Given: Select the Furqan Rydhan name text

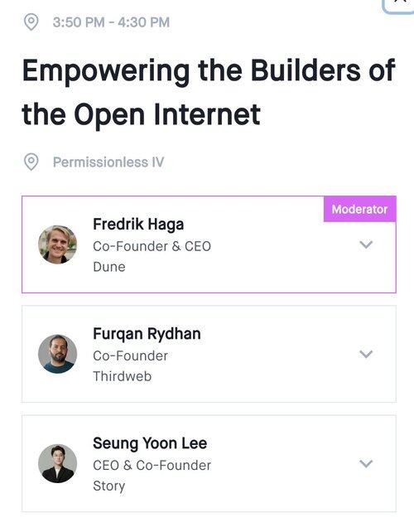Looking at the screenshot, I should coord(147,334).
